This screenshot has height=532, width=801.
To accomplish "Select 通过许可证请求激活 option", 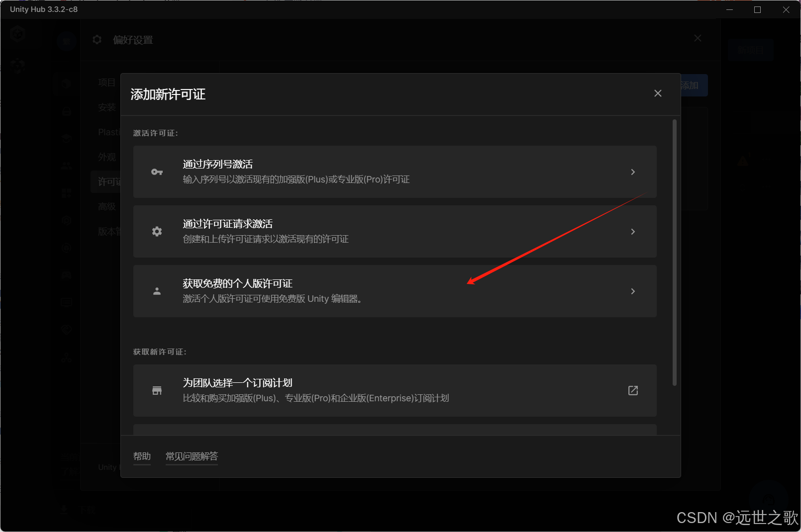I will [x=395, y=231].
